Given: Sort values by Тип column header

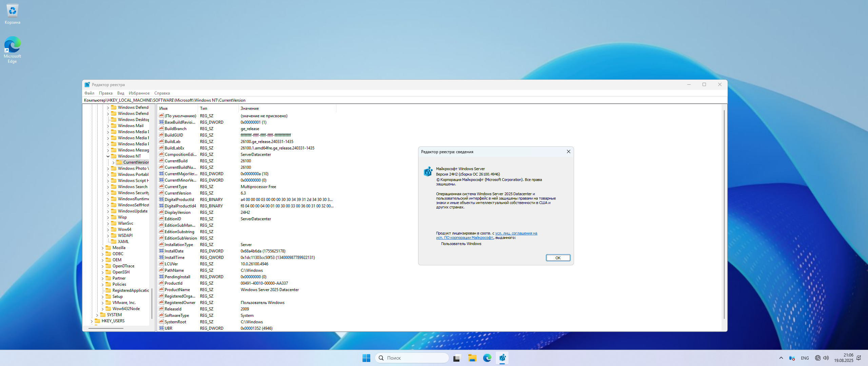Looking at the screenshot, I should (x=218, y=108).
